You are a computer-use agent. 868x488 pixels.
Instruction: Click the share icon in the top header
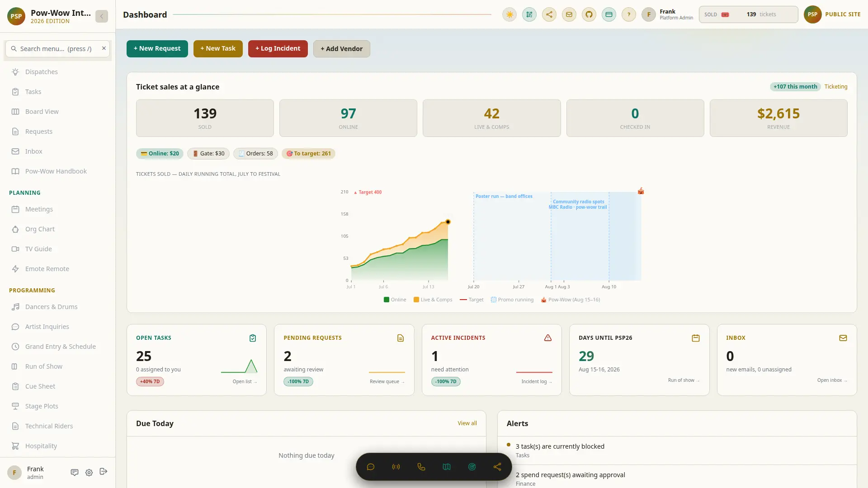tap(549, 14)
